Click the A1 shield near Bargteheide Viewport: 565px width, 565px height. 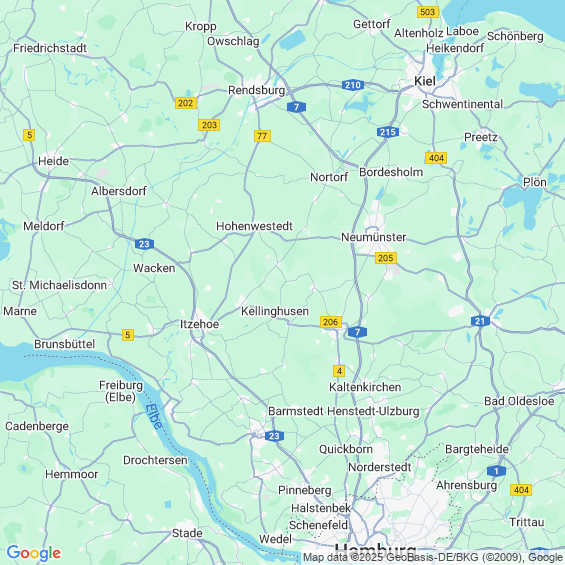coord(497,471)
